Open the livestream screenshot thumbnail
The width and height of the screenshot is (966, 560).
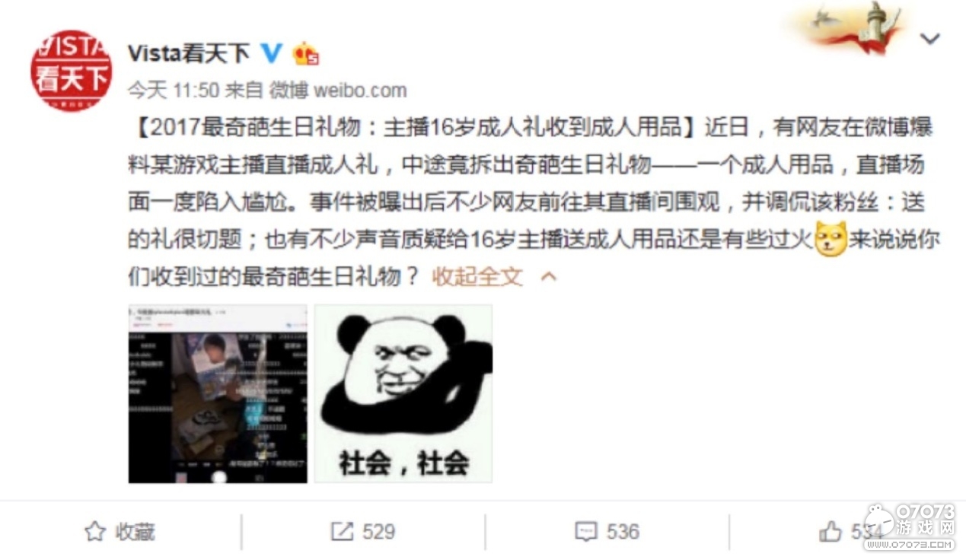[x=218, y=394]
